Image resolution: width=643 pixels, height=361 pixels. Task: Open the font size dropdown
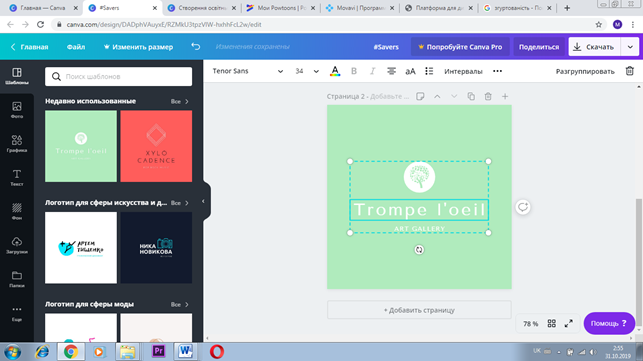tap(307, 71)
